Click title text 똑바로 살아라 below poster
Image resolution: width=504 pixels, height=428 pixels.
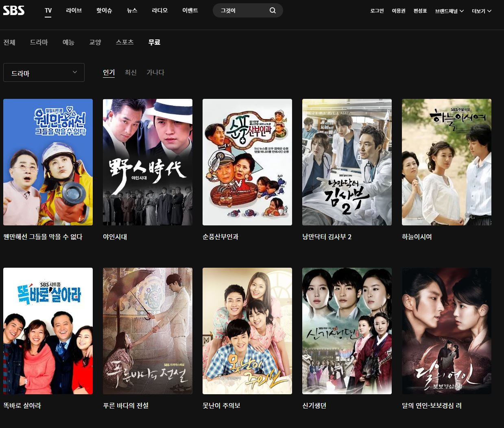(x=22, y=406)
